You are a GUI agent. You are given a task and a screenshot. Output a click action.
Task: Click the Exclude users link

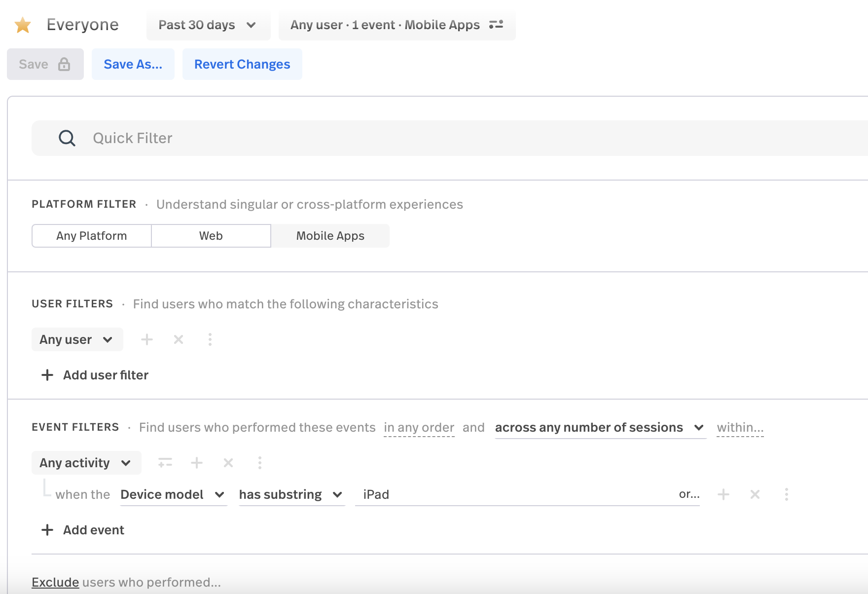tap(55, 582)
